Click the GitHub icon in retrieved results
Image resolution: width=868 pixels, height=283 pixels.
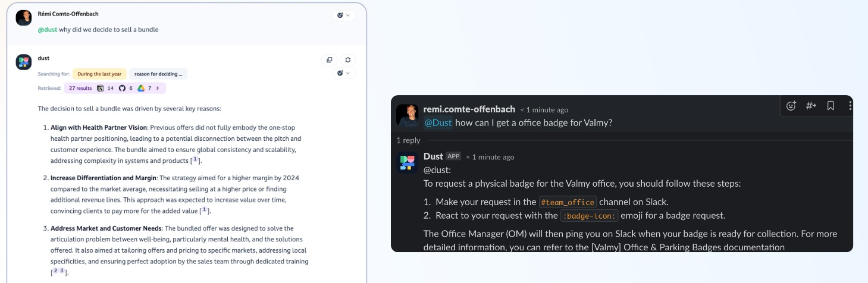coord(122,88)
